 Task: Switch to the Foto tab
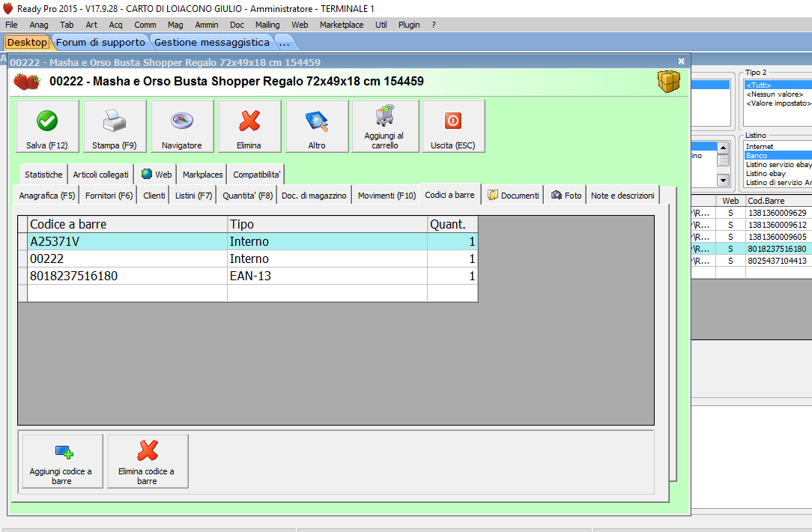coord(566,196)
